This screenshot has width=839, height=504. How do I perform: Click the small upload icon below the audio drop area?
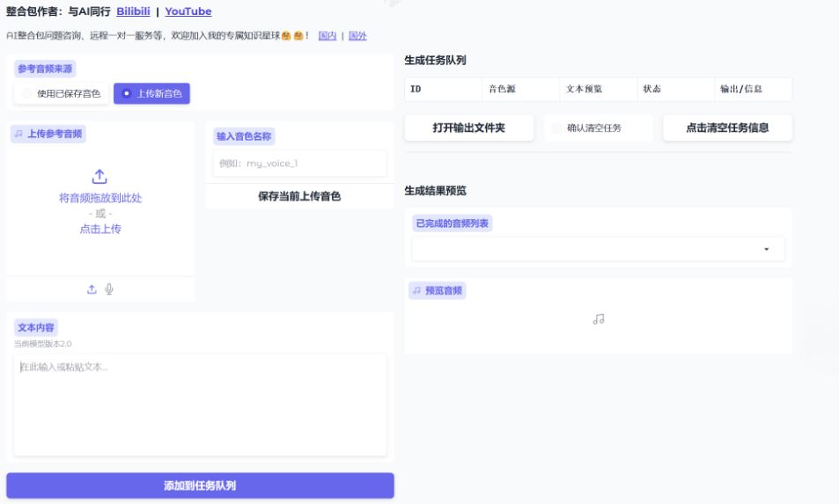pos(92,289)
